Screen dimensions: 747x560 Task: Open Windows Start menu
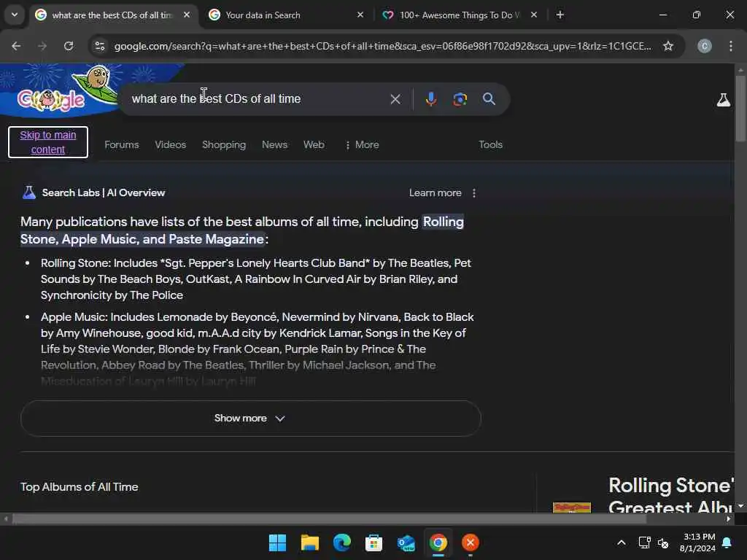point(277,542)
